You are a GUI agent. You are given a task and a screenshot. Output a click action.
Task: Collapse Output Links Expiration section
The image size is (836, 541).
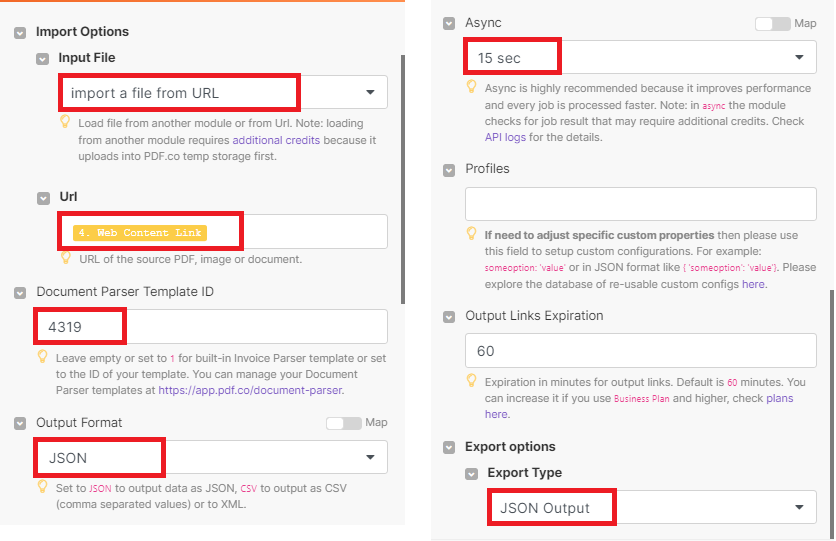tap(449, 317)
